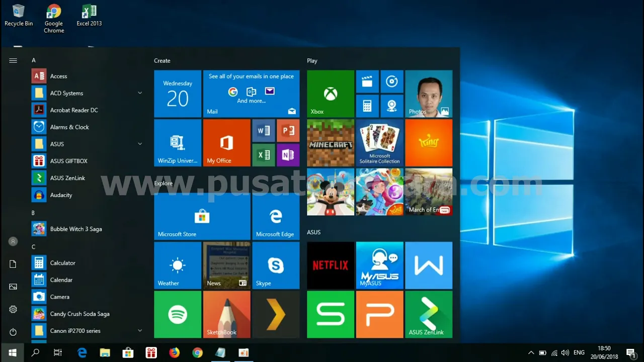Open Bubble Witch 3 Saga list entry

click(x=88, y=229)
